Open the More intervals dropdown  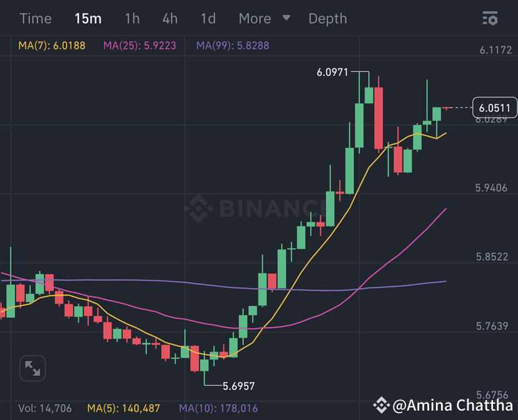tap(263, 19)
